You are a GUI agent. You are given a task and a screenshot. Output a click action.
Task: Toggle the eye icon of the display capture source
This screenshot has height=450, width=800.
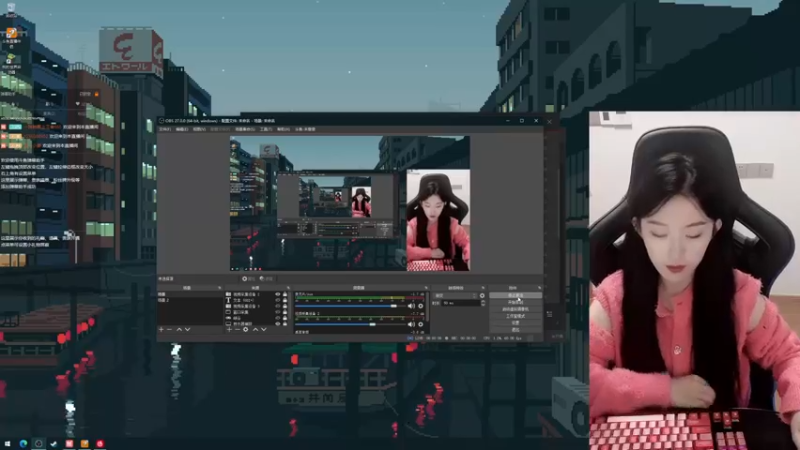[278, 323]
